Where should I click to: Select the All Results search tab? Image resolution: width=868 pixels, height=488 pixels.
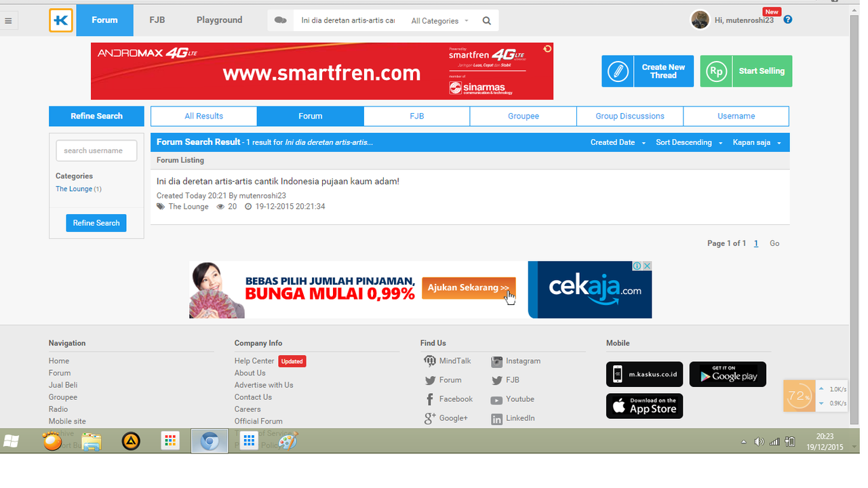coord(203,116)
